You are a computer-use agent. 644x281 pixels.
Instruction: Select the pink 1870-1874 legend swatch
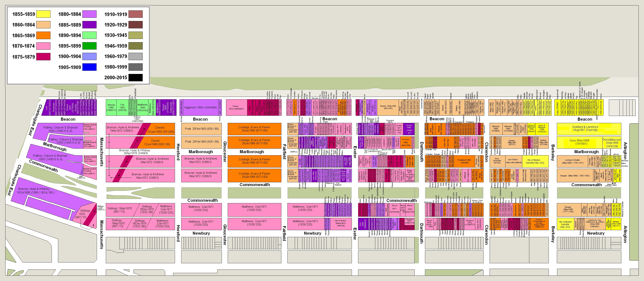(43, 46)
